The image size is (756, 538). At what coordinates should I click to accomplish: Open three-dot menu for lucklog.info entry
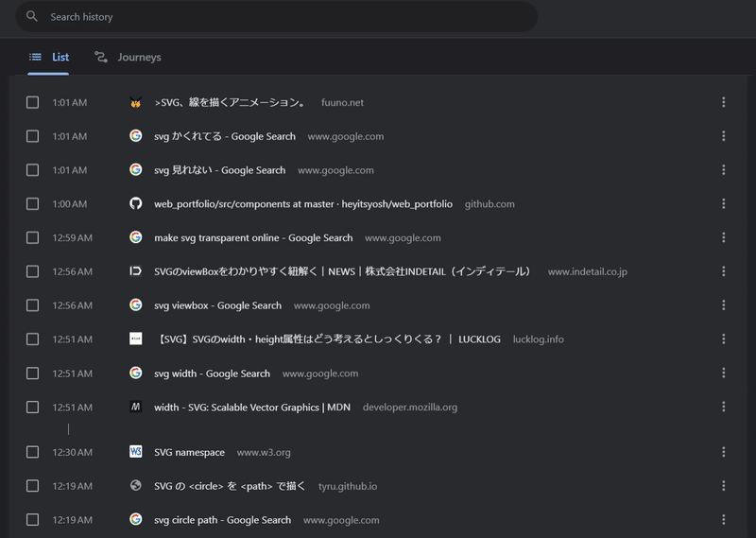(x=723, y=339)
